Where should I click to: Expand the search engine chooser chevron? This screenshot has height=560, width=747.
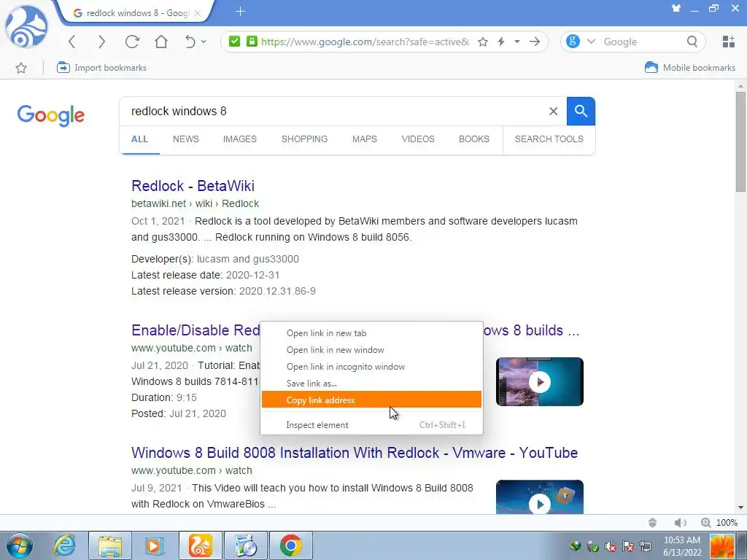(591, 42)
